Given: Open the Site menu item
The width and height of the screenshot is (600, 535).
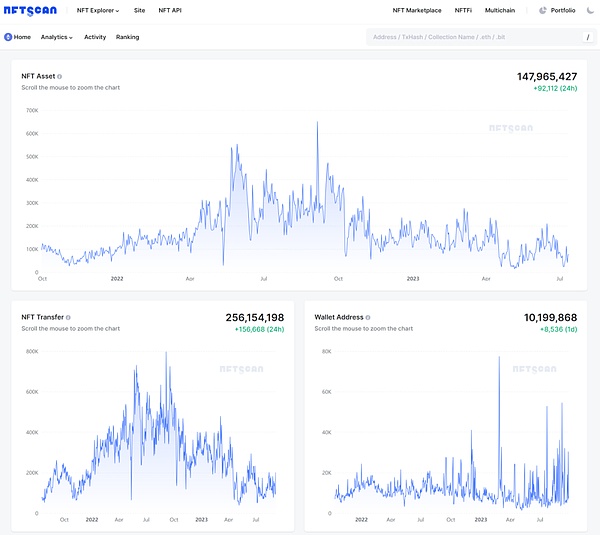Looking at the screenshot, I should [x=139, y=10].
